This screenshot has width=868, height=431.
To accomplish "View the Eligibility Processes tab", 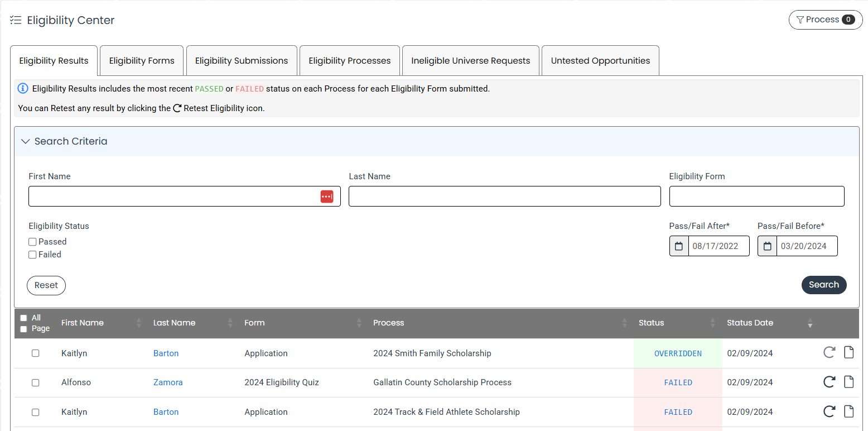I will click(x=350, y=61).
